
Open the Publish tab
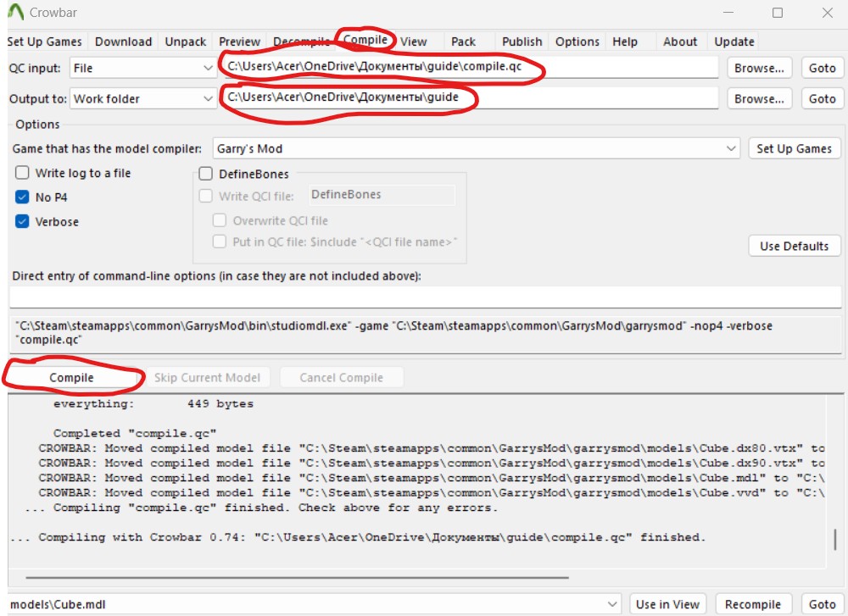pos(522,42)
